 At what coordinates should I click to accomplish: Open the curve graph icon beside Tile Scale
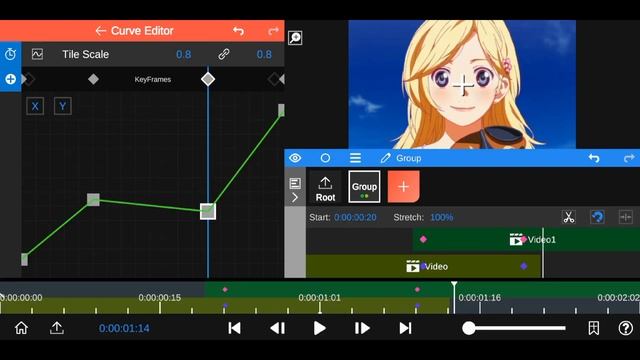coord(37,54)
